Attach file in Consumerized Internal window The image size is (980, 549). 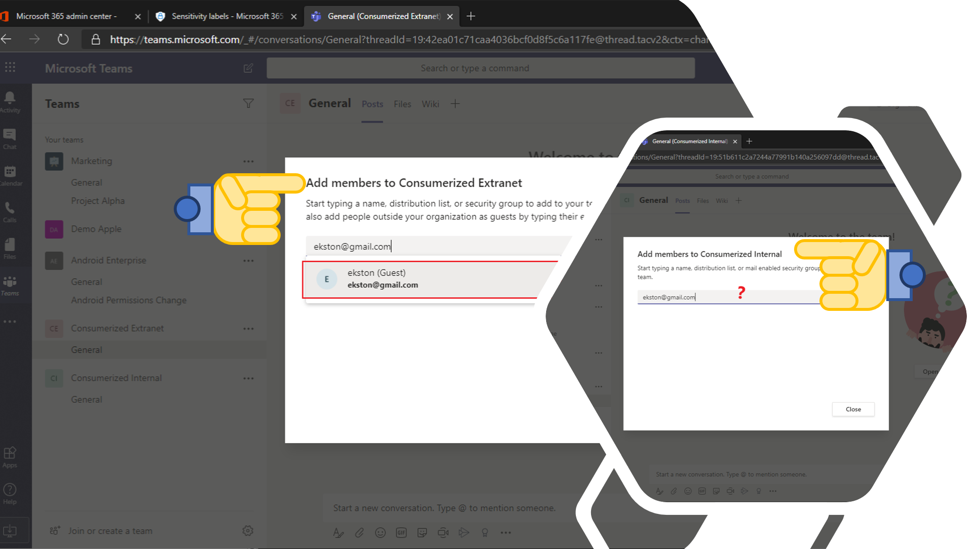(x=674, y=491)
